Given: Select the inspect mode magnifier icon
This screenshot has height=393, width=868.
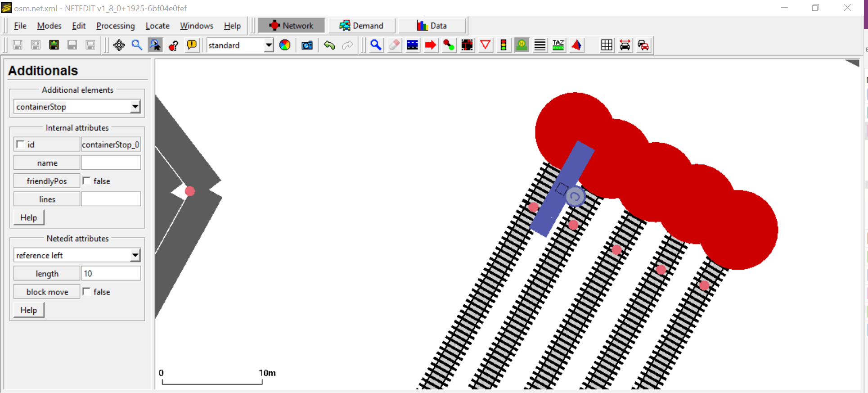Looking at the screenshot, I should coord(376,45).
